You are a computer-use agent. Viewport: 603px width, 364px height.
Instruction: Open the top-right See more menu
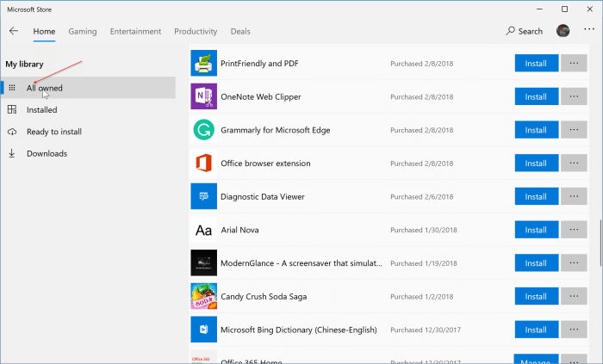pos(589,29)
